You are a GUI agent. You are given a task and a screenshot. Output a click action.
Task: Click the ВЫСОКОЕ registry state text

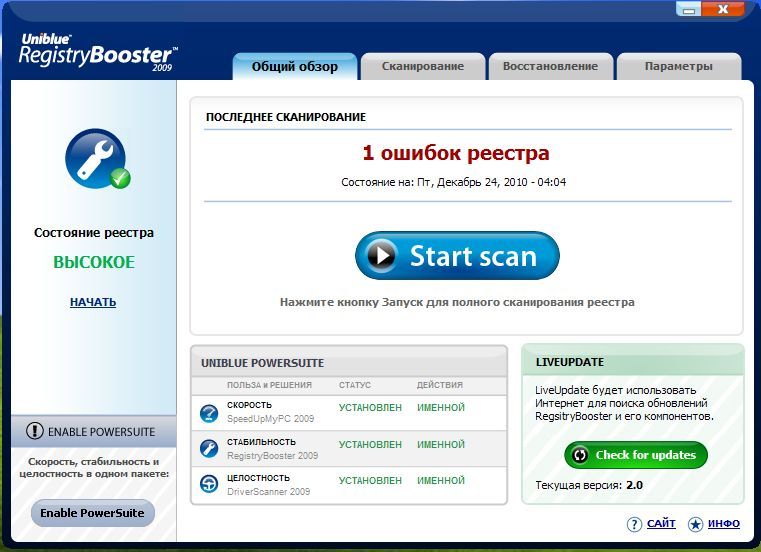click(94, 262)
